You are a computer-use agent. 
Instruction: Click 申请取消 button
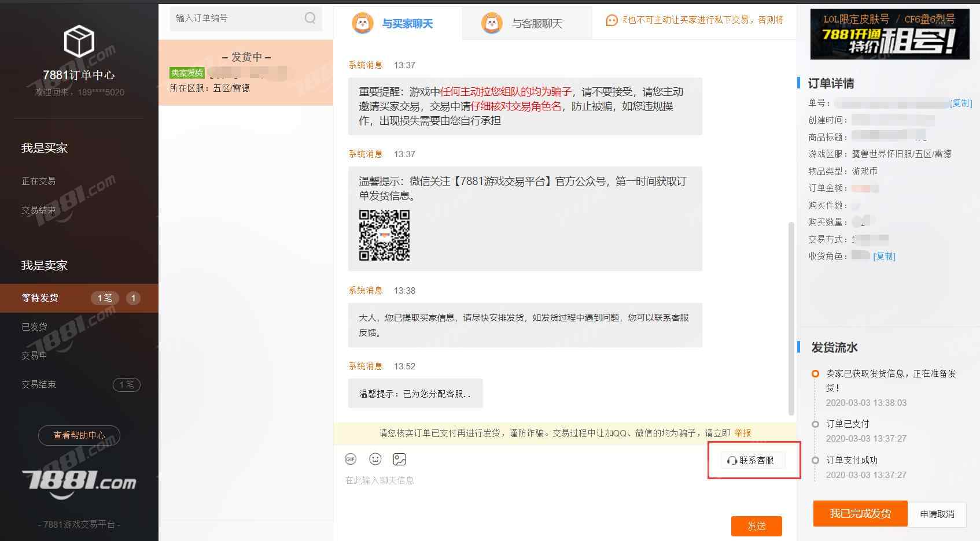(937, 514)
